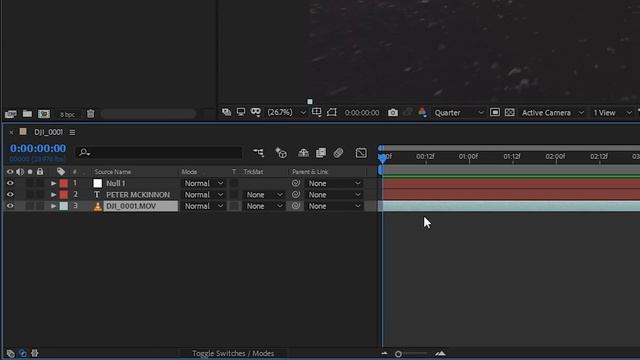Expand PETER MCKINNON layer properties
640x360 pixels.
[53, 195]
